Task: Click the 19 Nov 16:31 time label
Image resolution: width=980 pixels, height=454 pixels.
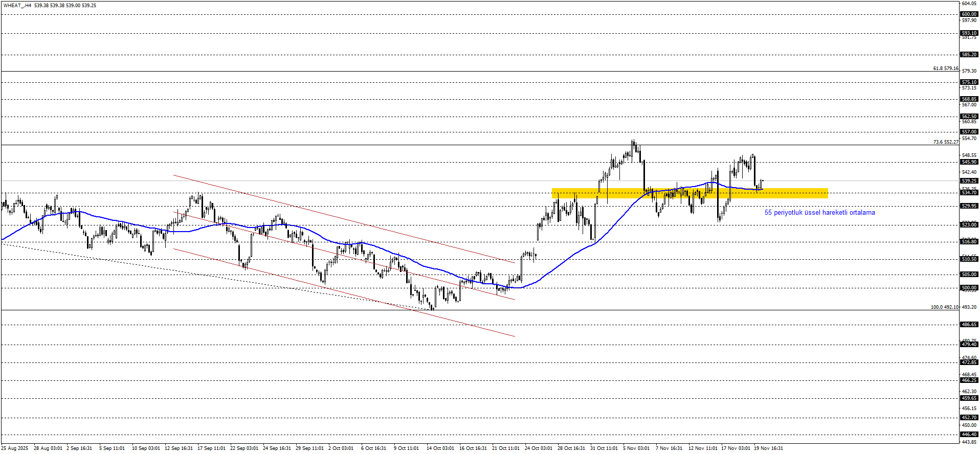Action: 768,448
